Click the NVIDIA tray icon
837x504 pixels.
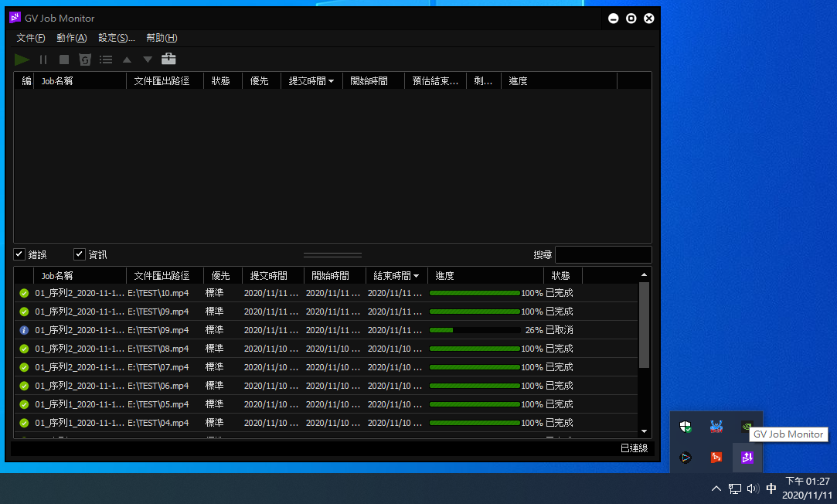point(746,427)
